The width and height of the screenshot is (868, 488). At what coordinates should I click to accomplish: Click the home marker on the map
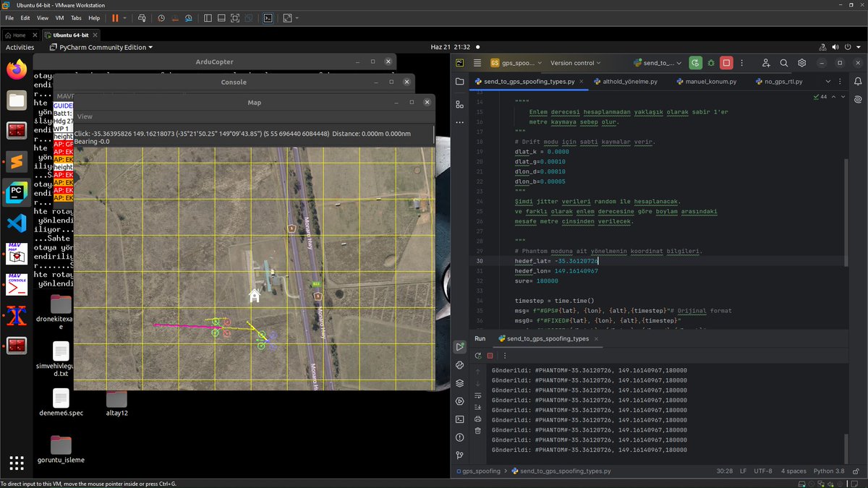point(255,296)
